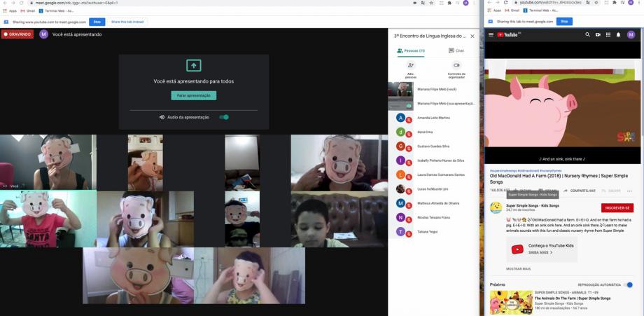This screenshot has width=644, height=316.
Task: Open Super Simple Songs - Kids Songs channel name
Action: 533,205
